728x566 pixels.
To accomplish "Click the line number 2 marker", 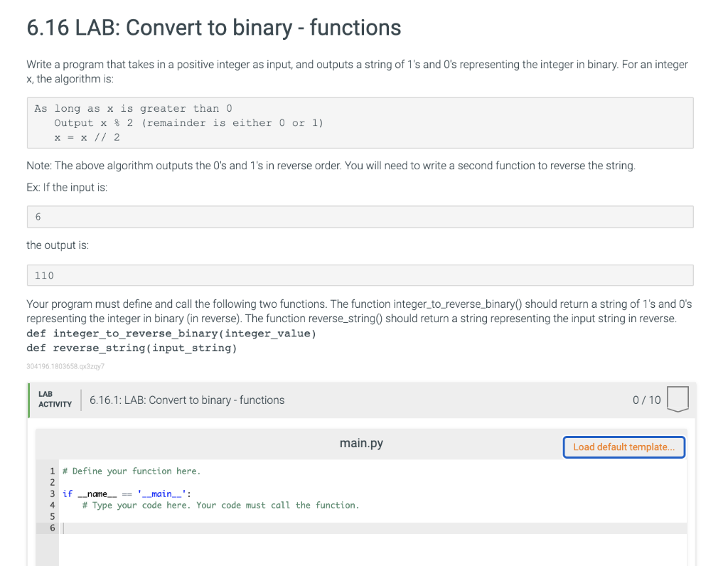I will click(x=52, y=482).
